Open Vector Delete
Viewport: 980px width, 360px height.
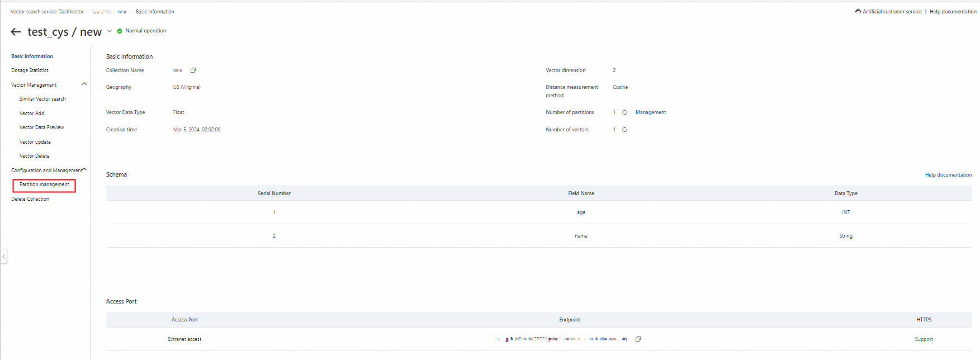point(35,156)
